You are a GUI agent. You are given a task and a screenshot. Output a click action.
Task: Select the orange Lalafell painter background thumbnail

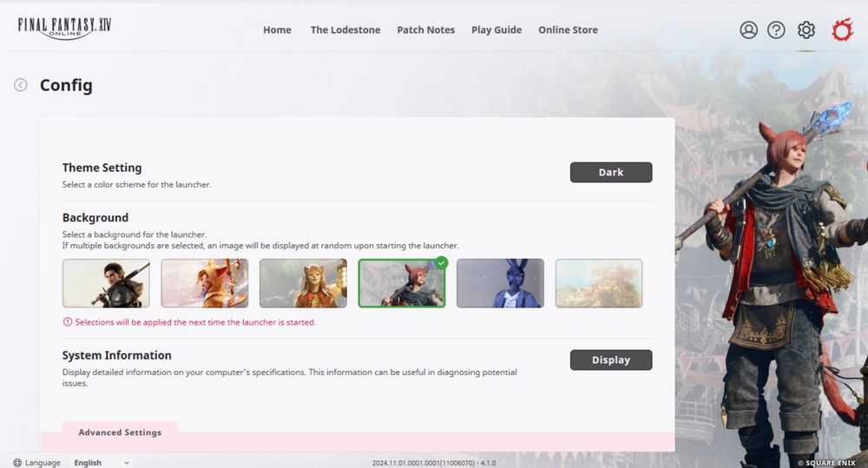pos(205,283)
